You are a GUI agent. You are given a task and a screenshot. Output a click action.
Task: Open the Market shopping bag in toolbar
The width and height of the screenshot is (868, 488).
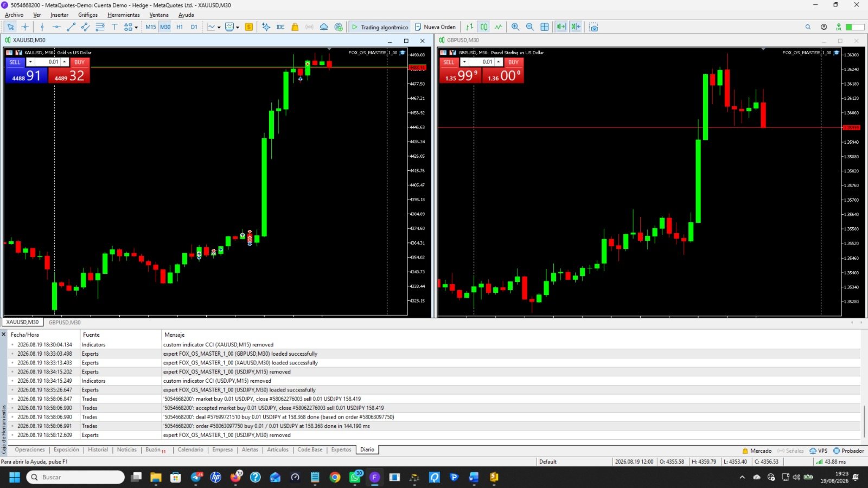click(x=295, y=27)
